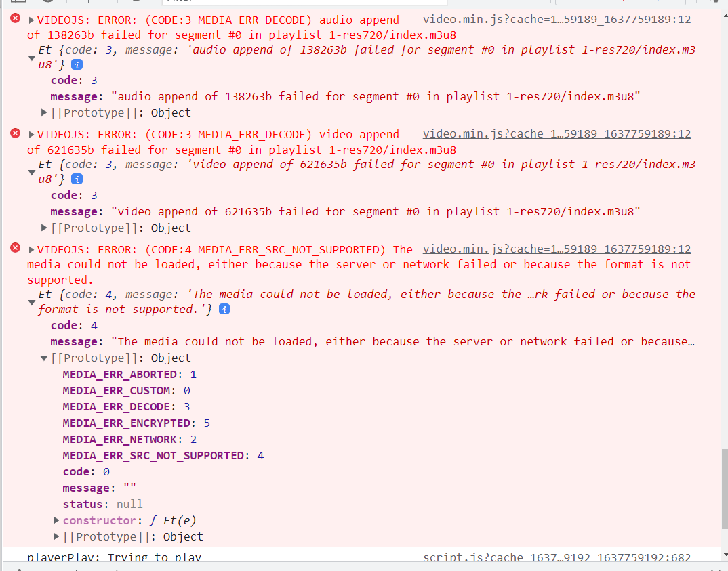Select 'code: 3' under the audio append object
Viewport: 728px width, 571px height.
pyautogui.click(x=75, y=80)
